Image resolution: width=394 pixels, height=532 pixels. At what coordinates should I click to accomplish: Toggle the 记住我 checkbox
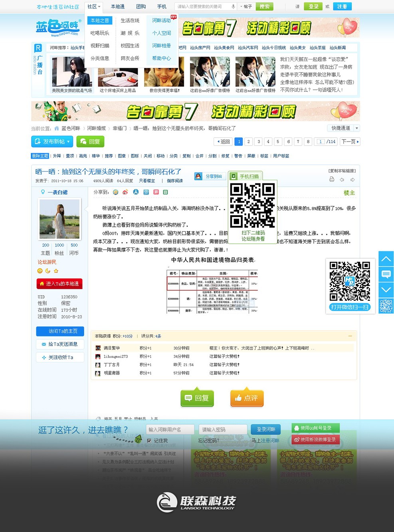pyautogui.click(x=149, y=441)
